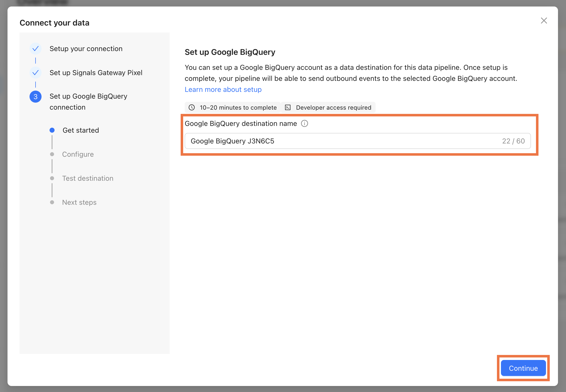Click the Continue button
566x392 pixels.
[x=523, y=368]
